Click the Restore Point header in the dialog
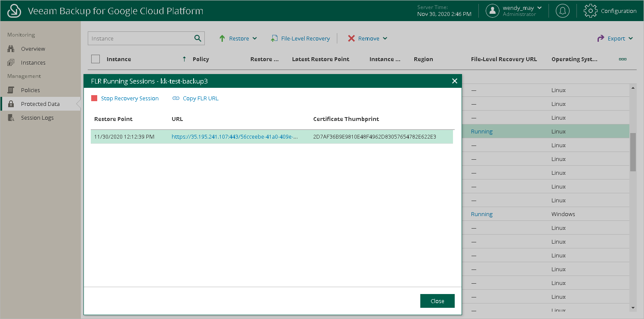 (114, 119)
